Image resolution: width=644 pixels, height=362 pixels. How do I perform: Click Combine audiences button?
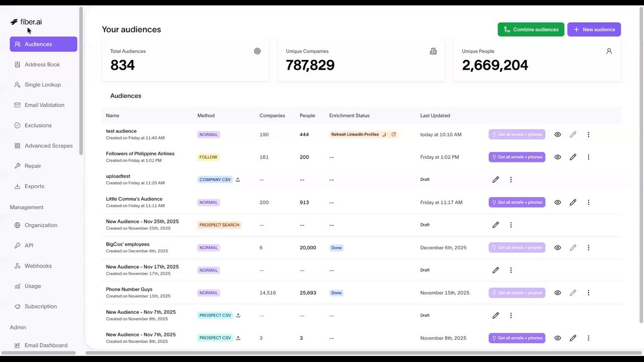tap(531, 30)
